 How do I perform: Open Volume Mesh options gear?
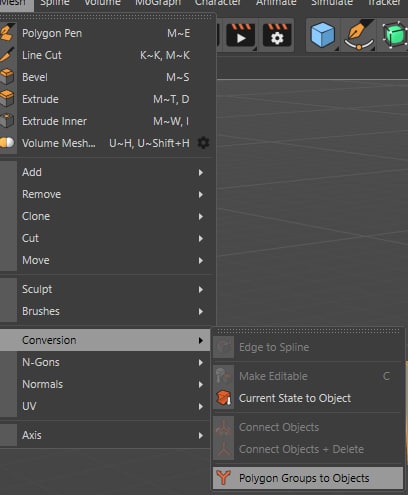tap(204, 143)
